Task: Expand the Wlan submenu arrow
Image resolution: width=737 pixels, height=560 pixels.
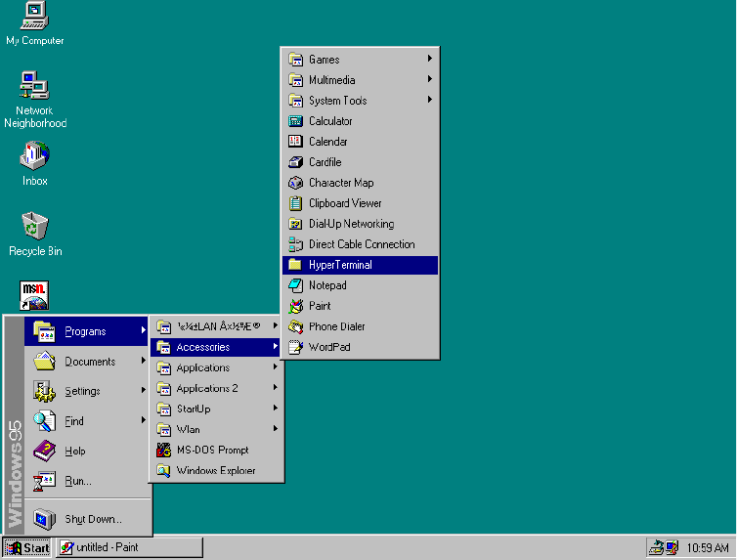Action: (x=276, y=428)
